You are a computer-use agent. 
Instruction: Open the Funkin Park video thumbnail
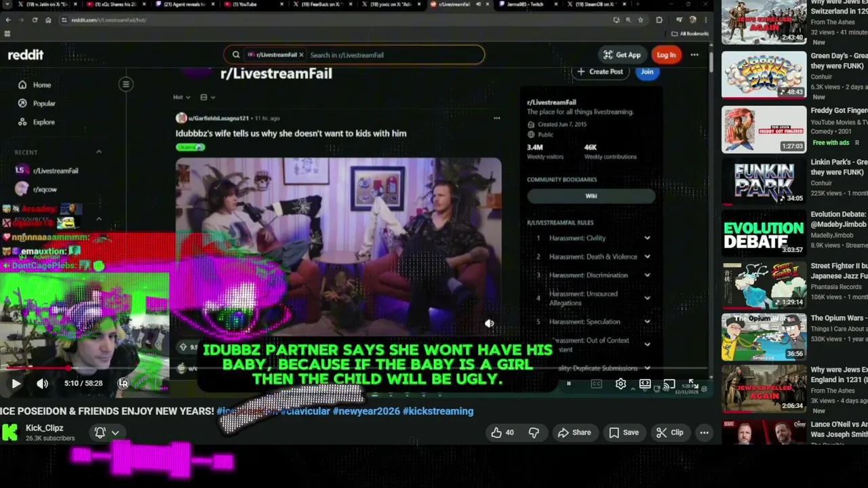(x=764, y=181)
